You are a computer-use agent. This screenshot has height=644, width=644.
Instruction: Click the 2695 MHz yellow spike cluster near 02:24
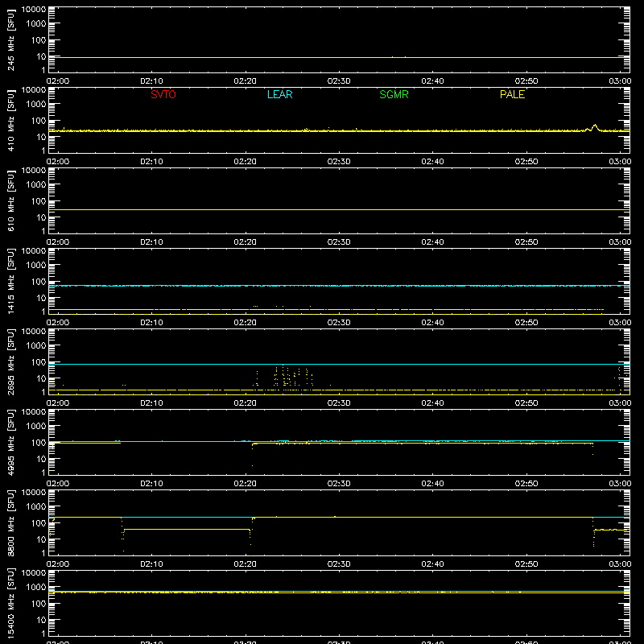(x=287, y=376)
